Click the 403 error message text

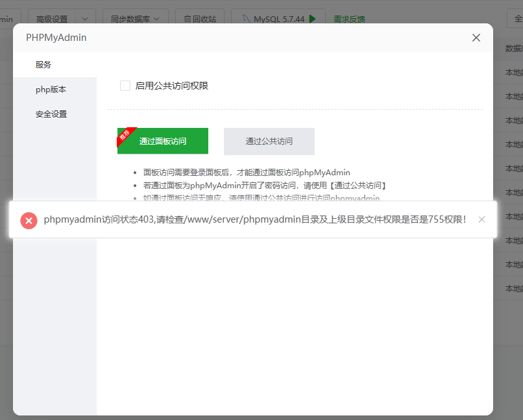255,219
